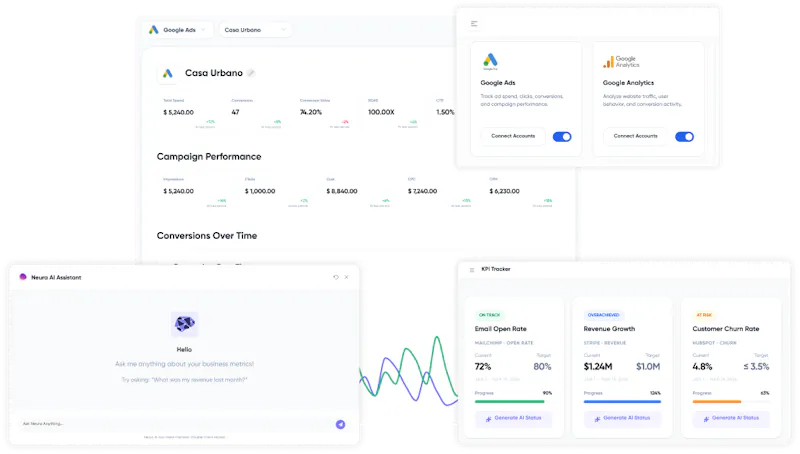Reset the Neura AI Assistant conversation

coord(336,278)
